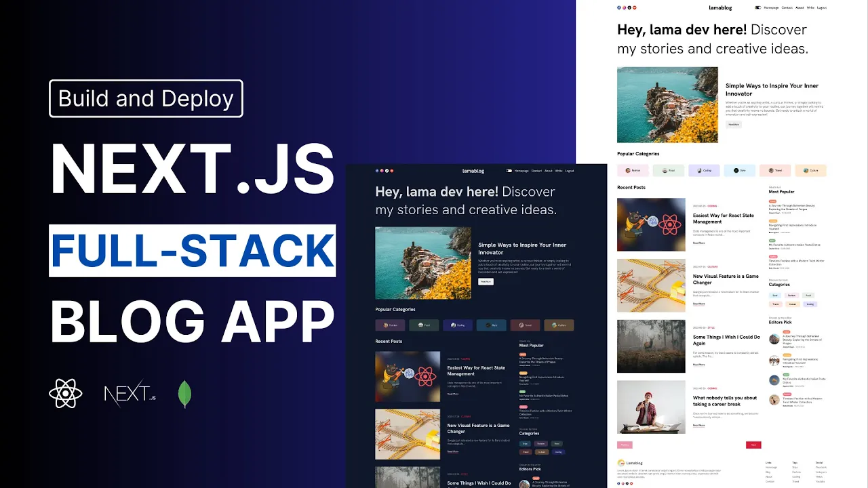Open the Homepage item in the navbar
The image size is (868, 488).
(x=770, y=7)
